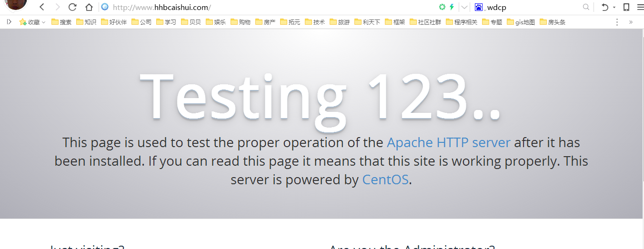Open the 拓元 bookmark folder

pos(290,22)
